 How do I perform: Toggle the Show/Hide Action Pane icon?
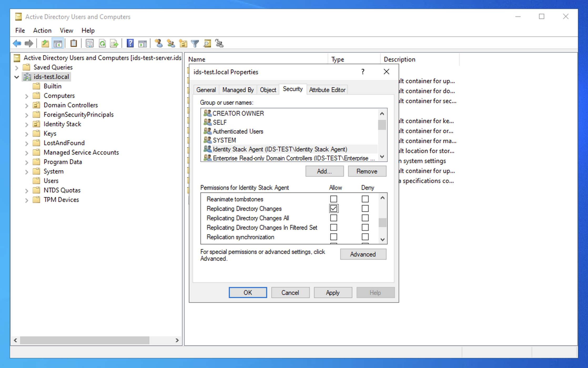[x=143, y=43]
